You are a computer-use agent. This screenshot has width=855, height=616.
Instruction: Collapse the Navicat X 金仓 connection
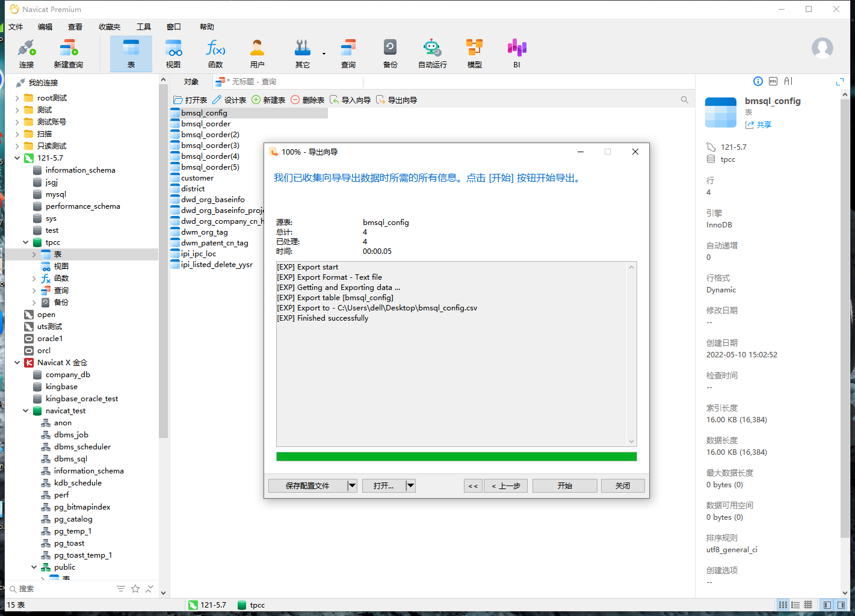click(17, 363)
